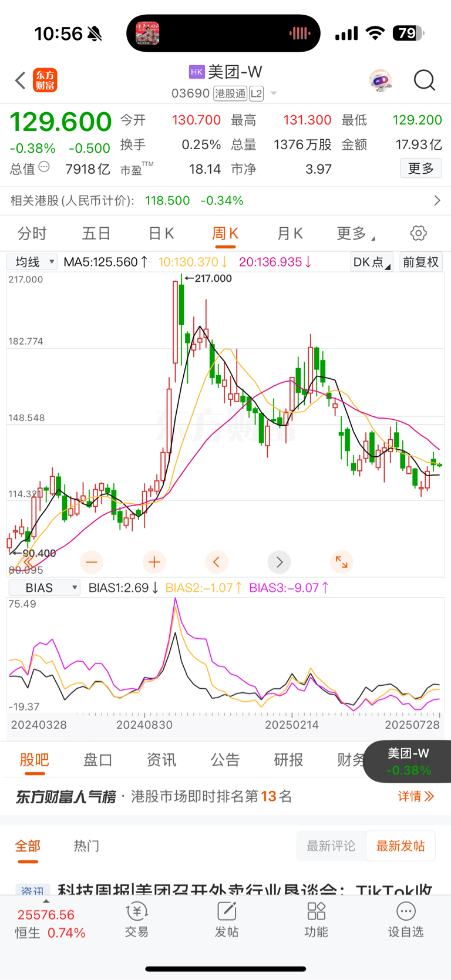The height and width of the screenshot is (980, 451).
Task: Tap the 217.000 high marker label
Action: (208, 278)
